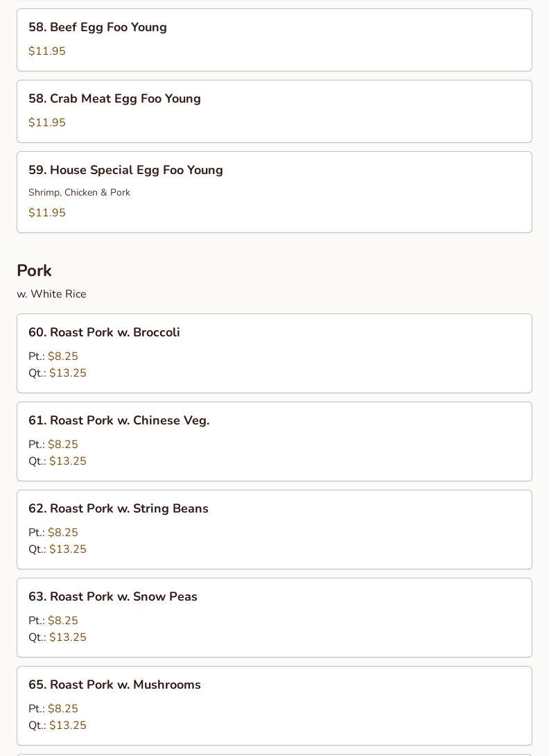Choose pint price for Roast Pork w. Broccoli
Viewport: 549px width, 756px height.
(x=62, y=356)
